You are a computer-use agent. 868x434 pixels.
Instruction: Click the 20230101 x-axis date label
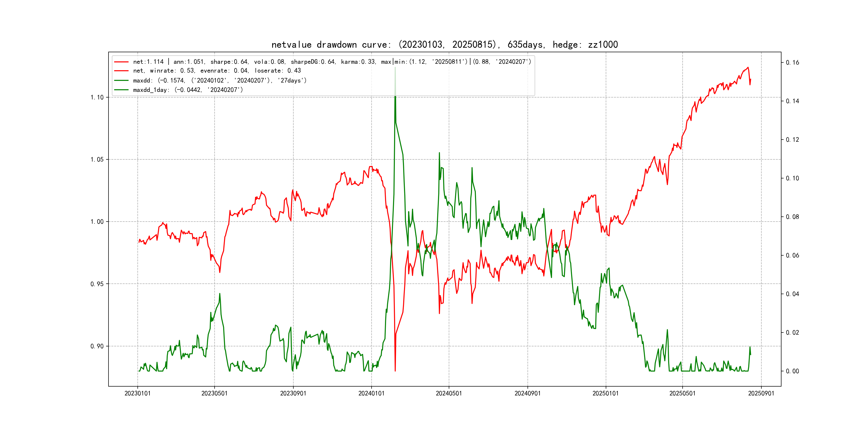(137, 393)
